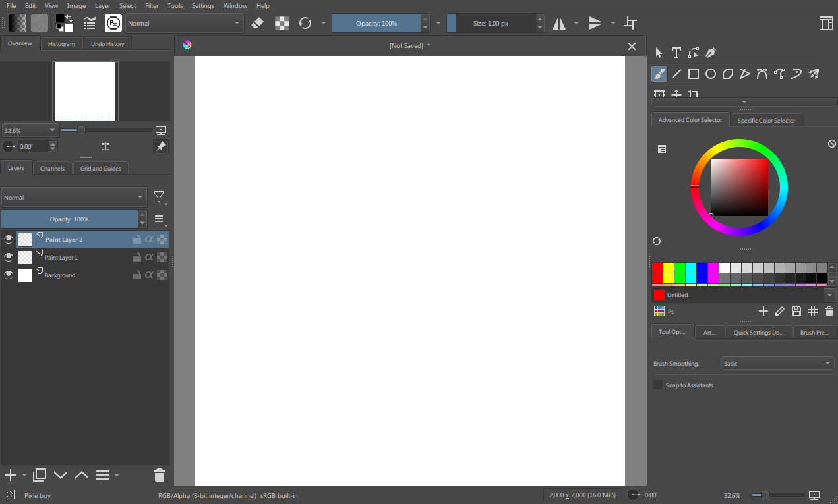Click the preserve alpha checkerboard icon
Image resolution: width=838 pixels, height=504 pixels.
click(x=282, y=23)
